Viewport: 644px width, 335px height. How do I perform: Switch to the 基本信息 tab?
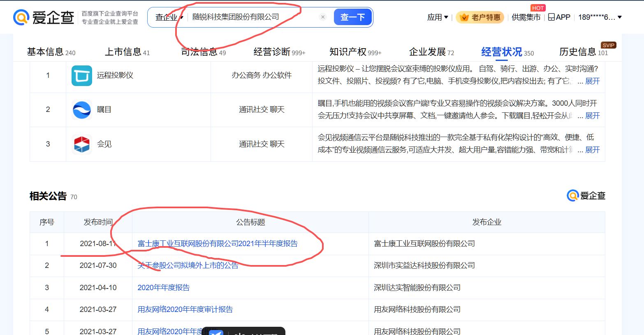coord(51,52)
